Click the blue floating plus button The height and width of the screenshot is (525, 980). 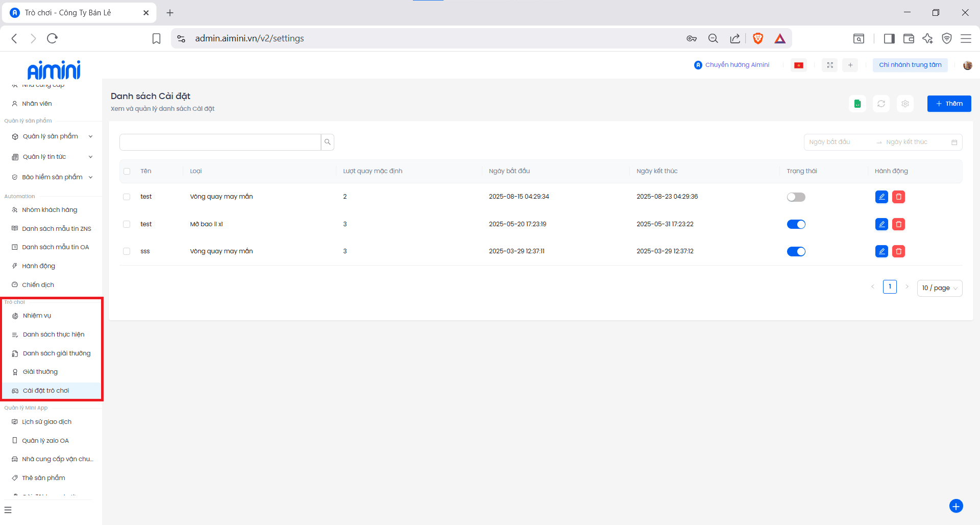click(955, 506)
